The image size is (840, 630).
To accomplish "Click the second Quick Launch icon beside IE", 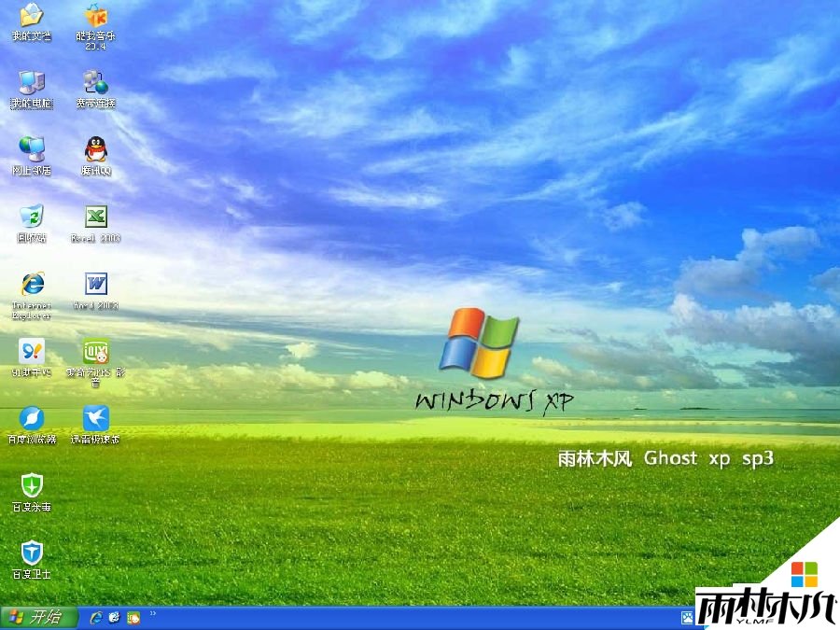I will 114,618.
